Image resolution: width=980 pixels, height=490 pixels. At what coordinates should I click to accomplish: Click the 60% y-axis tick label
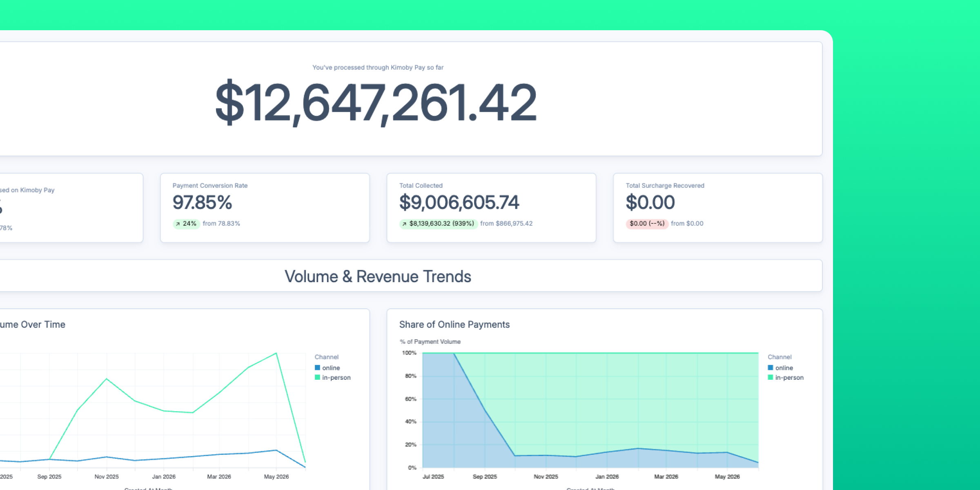[411, 399]
